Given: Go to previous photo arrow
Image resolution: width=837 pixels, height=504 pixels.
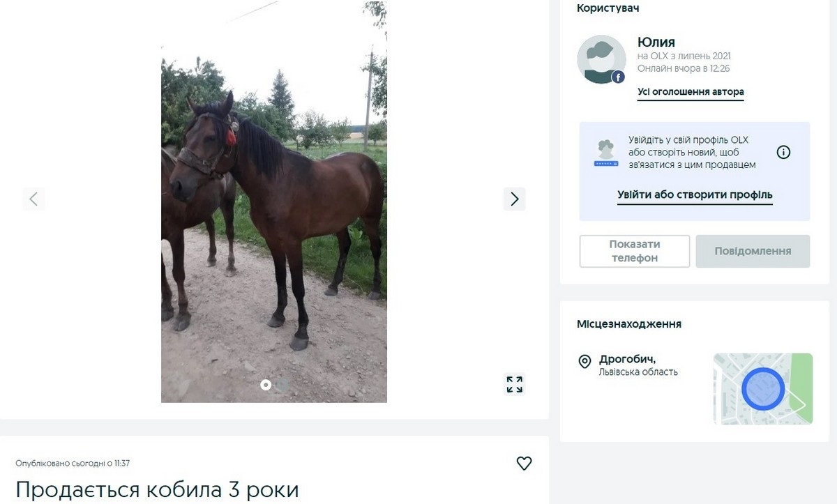Looking at the screenshot, I should tap(33, 199).
